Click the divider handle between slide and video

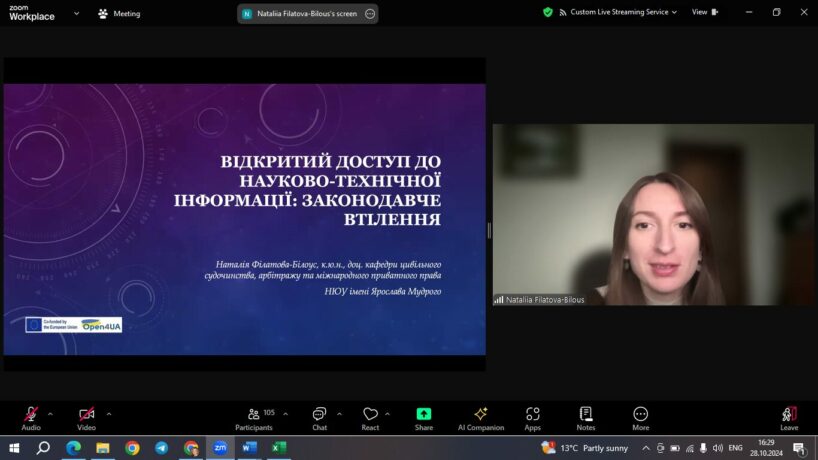489,230
